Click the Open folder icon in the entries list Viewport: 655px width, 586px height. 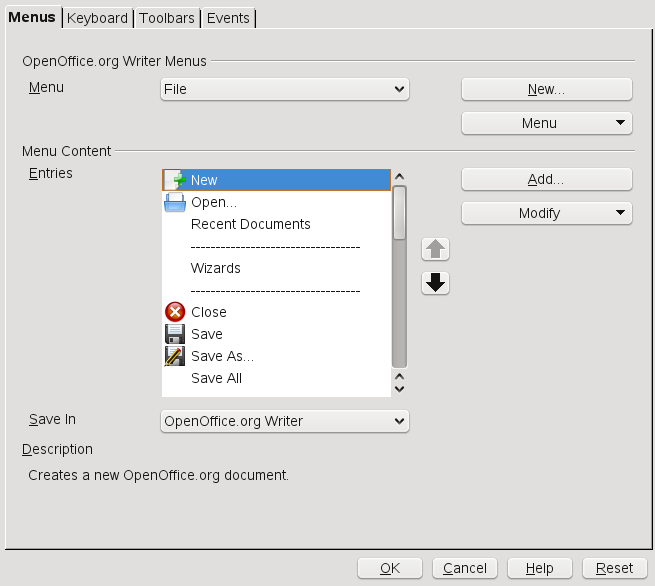175,202
